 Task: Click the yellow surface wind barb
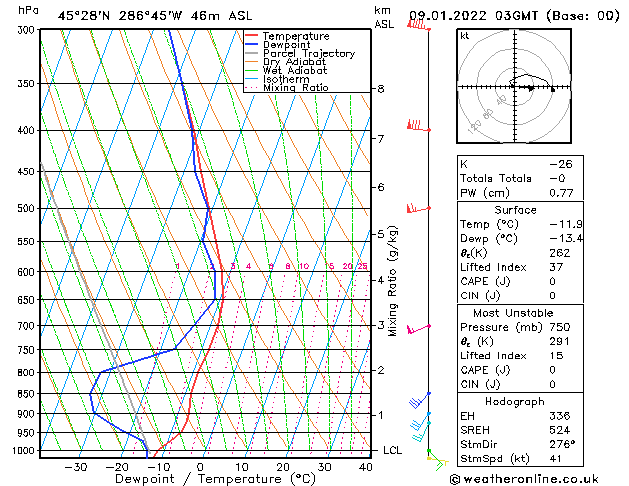[x=438, y=461]
